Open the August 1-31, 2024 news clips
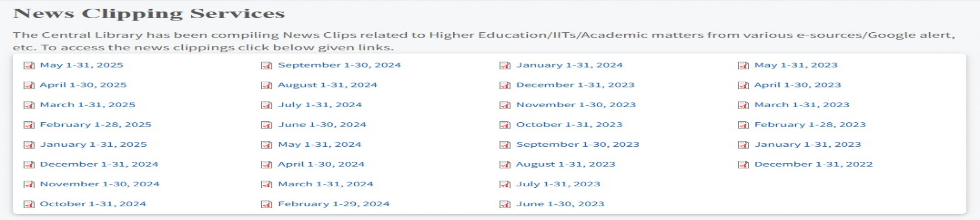The height and width of the screenshot is (220, 980). click(328, 85)
